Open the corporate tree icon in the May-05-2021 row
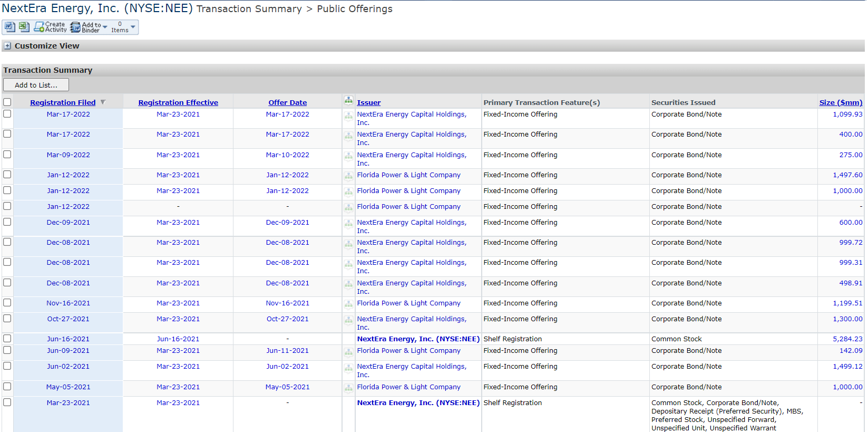868x432 pixels. point(348,389)
